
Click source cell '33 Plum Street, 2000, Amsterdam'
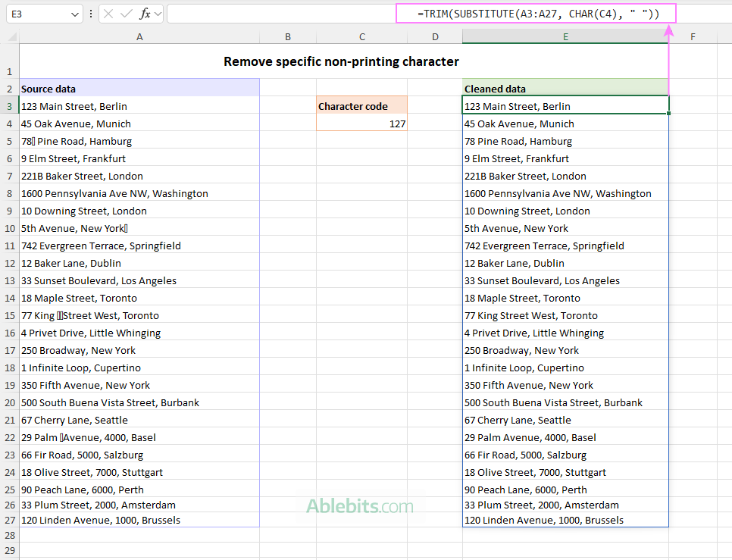[x=139, y=505]
